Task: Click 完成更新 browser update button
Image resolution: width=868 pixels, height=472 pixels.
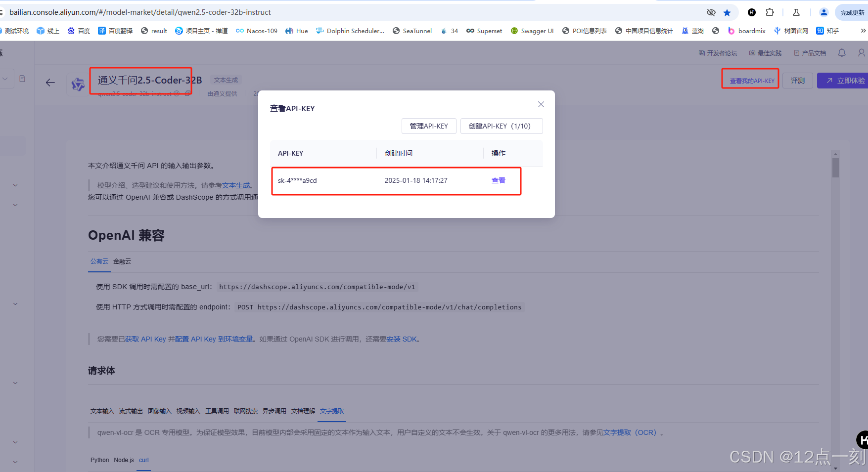Action: (852, 12)
